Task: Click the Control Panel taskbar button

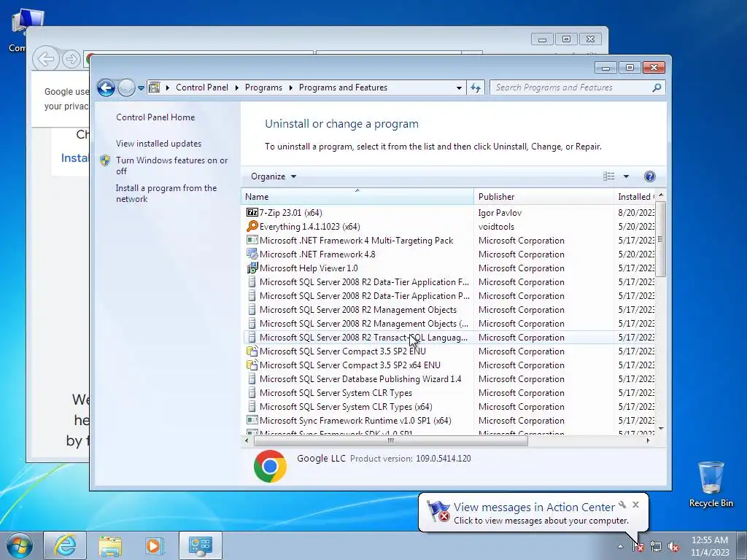Action: (201, 545)
